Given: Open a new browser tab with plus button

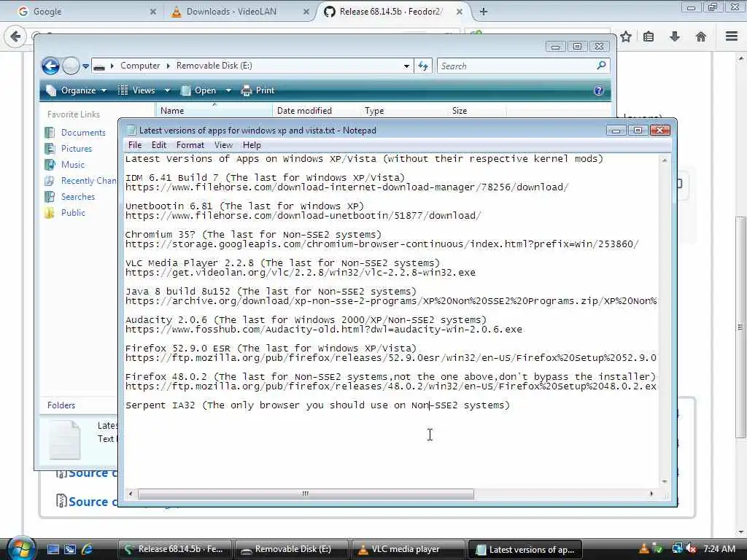Looking at the screenshot, I should click(483, 12).
